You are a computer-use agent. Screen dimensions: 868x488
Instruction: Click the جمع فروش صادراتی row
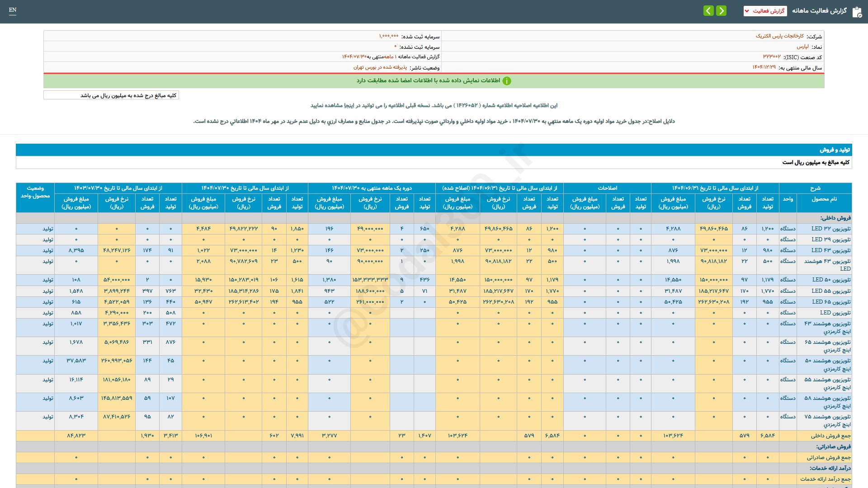829,457
